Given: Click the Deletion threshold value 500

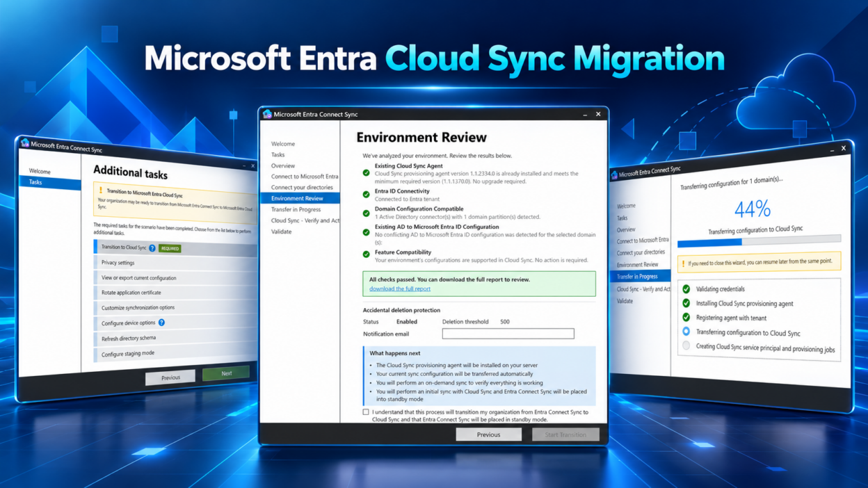Looking at the screenshot, I should pos(505,322).
